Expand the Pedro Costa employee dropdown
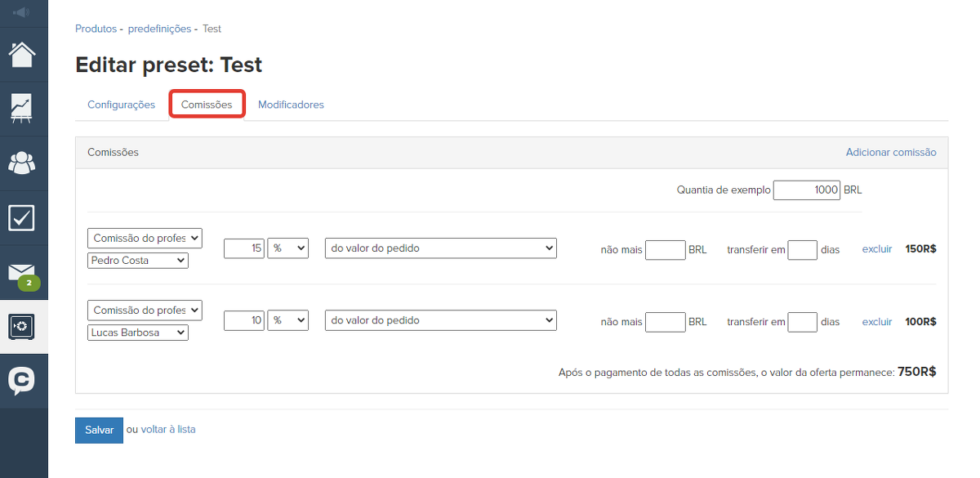The height and width of the screenshot is (478, 980). pyautogui.click(x=138, y=261)
